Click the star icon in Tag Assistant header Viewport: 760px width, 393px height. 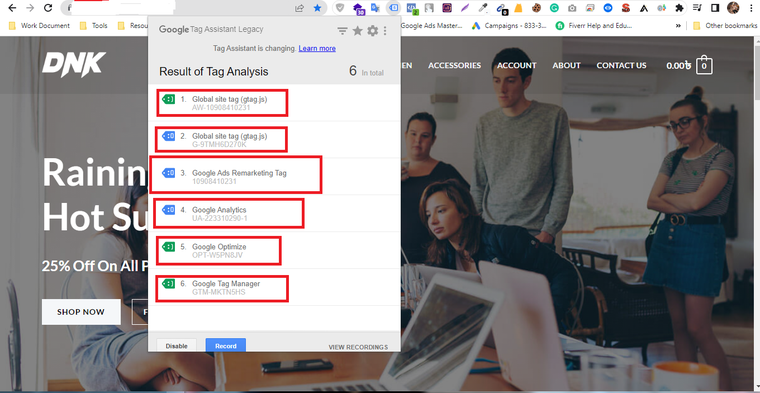(x=357, y=31)
